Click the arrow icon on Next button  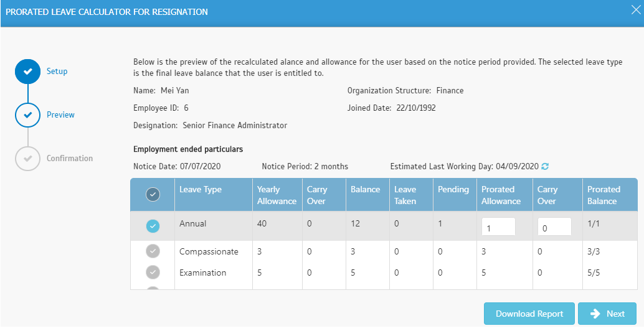[595, 314]
